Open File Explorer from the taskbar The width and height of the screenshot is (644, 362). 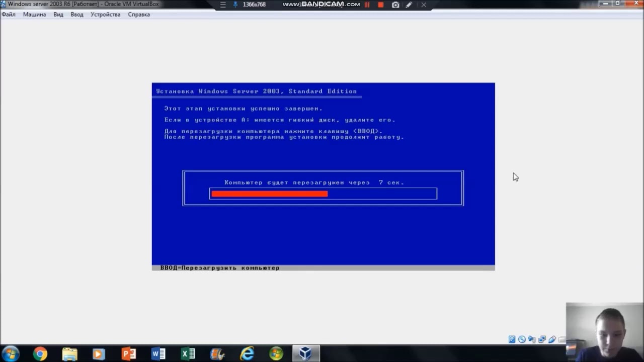tap(69, 354)
